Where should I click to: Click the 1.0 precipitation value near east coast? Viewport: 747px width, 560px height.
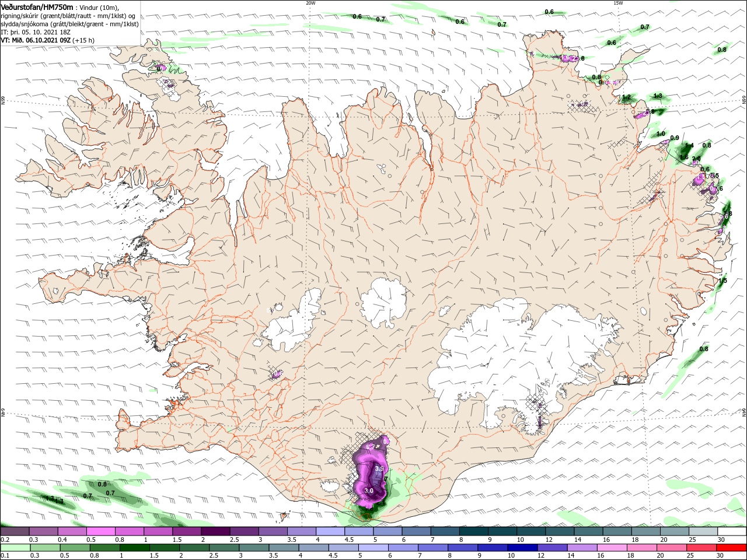click(661, 134)
